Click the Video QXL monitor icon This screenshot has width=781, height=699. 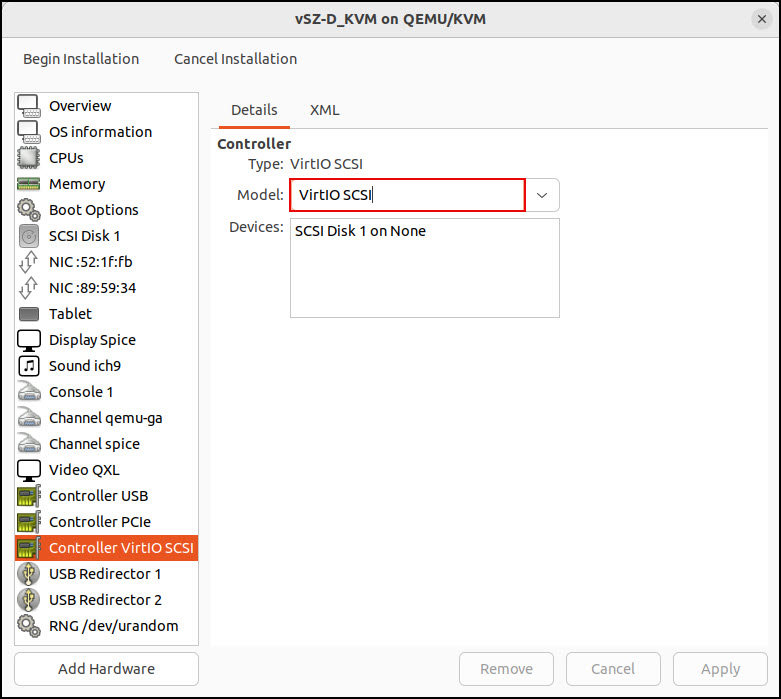pyautogui.click(x=29, y=470)
